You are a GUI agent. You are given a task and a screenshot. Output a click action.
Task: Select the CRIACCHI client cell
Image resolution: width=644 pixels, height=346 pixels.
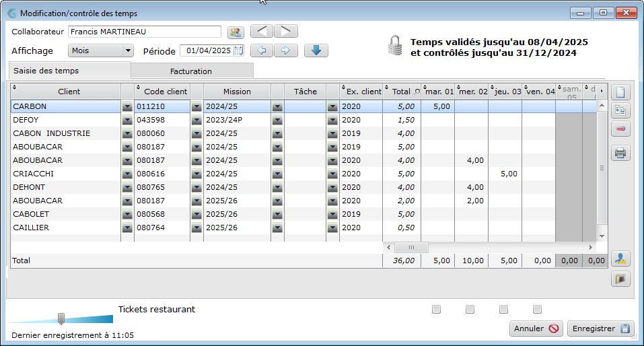pyautogui.click(x=66, y=174)
